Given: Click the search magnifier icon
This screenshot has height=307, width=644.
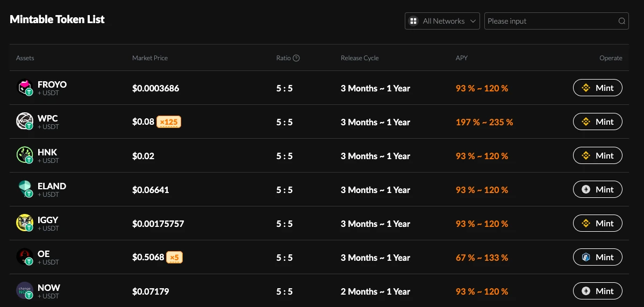Looking at the screenshot, I should point(622,22).
